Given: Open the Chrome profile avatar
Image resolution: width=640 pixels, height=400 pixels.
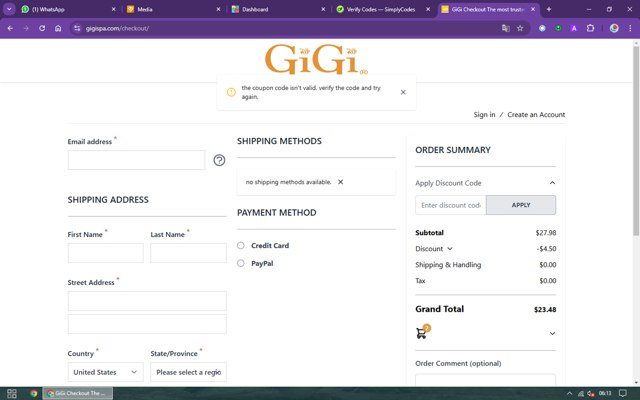Looking at the screenshot, I should (614, 28).
